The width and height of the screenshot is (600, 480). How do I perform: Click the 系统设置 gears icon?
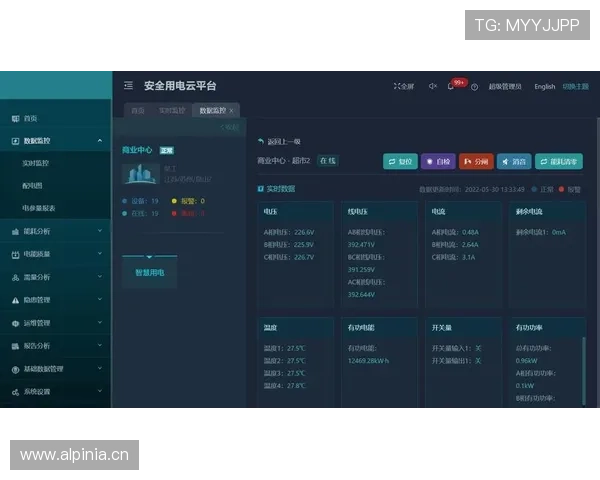click(x=15, y=392)
